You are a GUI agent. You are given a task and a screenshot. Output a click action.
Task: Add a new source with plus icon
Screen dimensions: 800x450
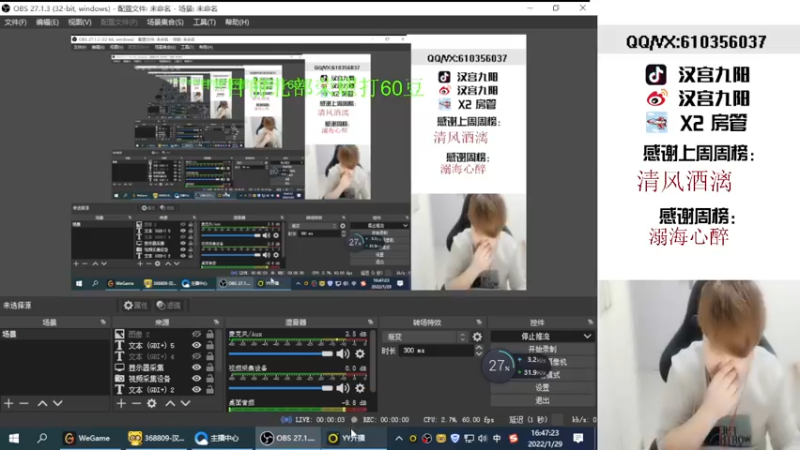tap(121, 403)
